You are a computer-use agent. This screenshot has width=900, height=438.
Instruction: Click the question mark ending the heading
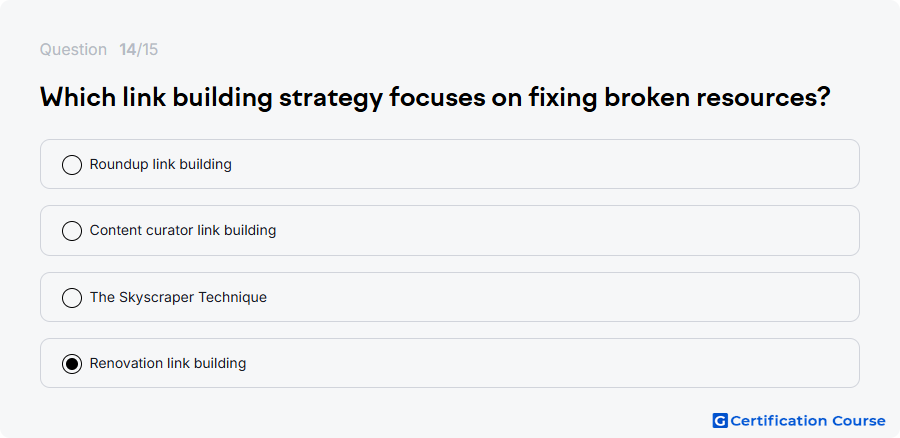(x=824, y=97)
